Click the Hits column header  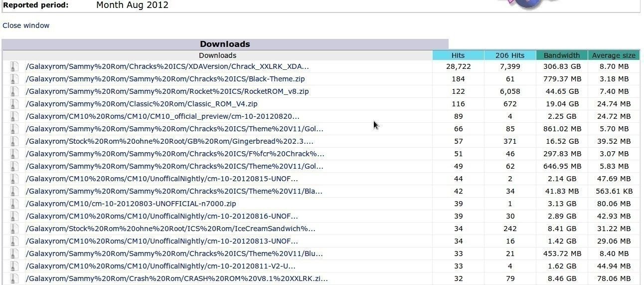coord(458,55)
